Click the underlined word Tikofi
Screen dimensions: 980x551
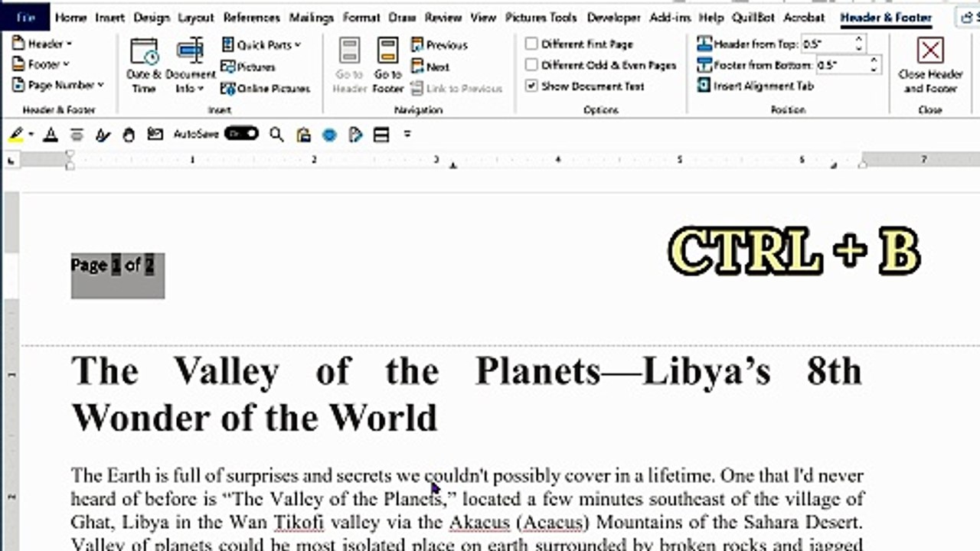299,523
